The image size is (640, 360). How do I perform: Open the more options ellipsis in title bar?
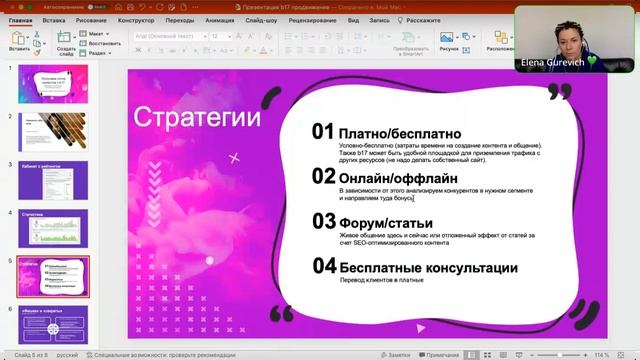click(196, 7)
